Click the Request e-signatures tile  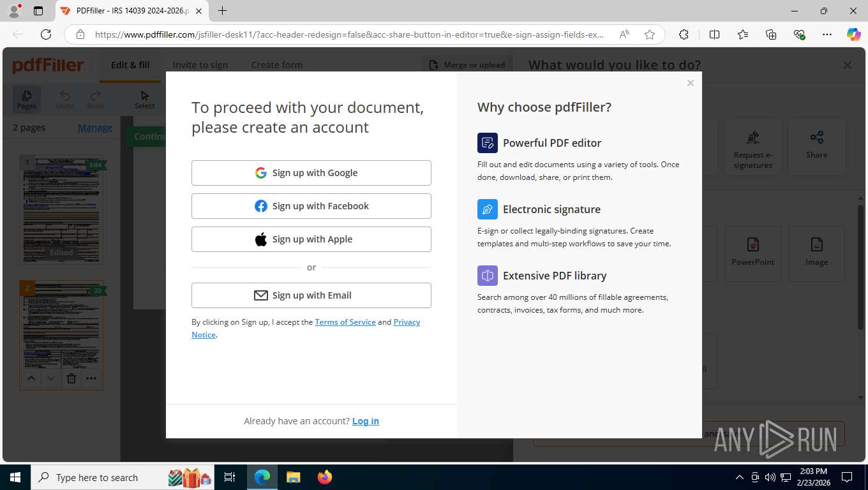pyautogui.click(x=753, y=147)
